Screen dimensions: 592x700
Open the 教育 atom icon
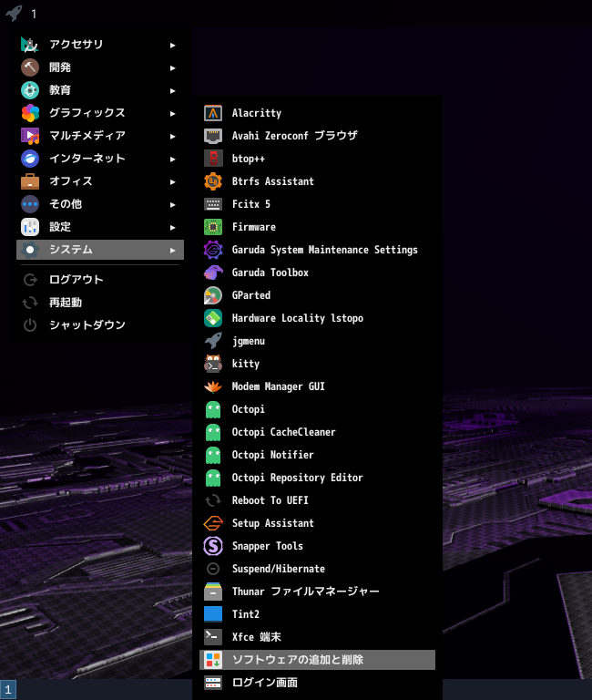tap(30, 90)
